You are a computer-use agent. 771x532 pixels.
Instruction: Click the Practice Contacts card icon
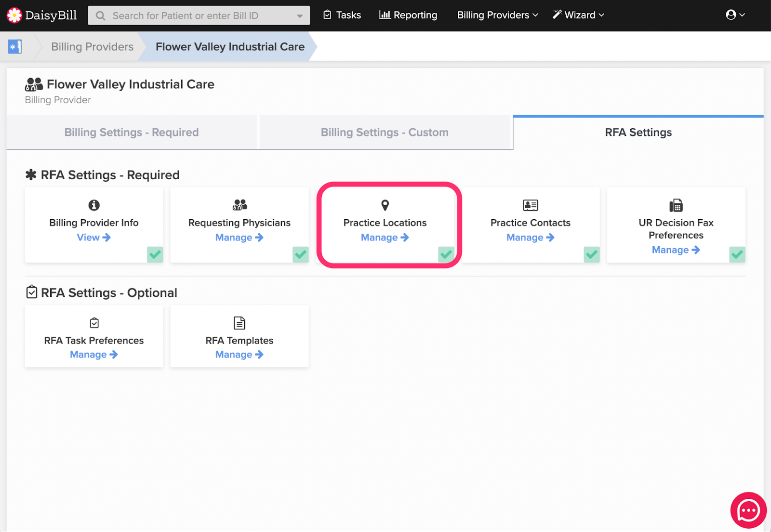[531, 205]
